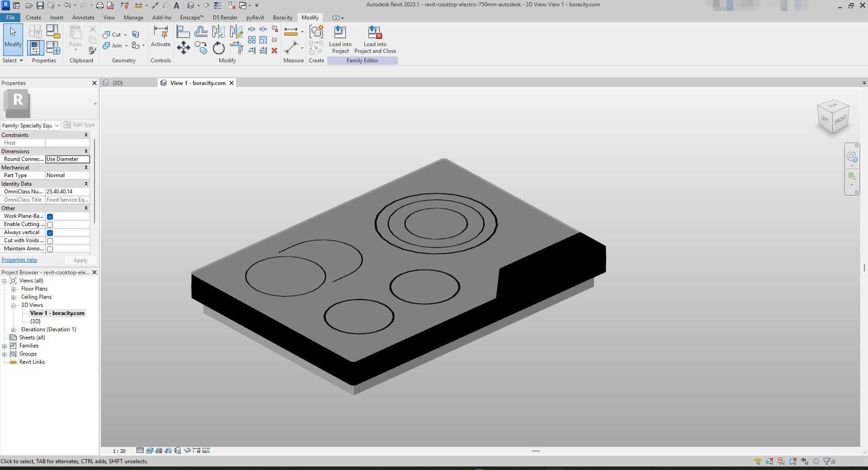This screenshot has height=470, width=868.
Task: Expand the Families tree node
Action: coord(5,346)
